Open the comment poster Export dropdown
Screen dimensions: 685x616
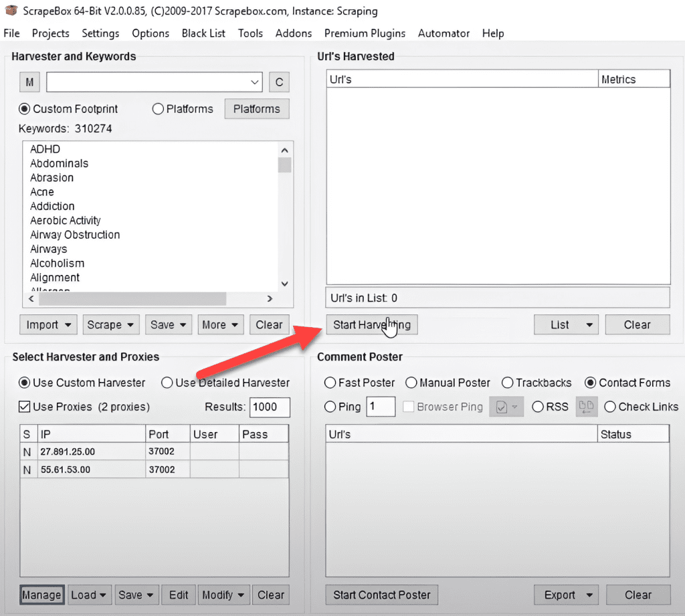[566, 595]
